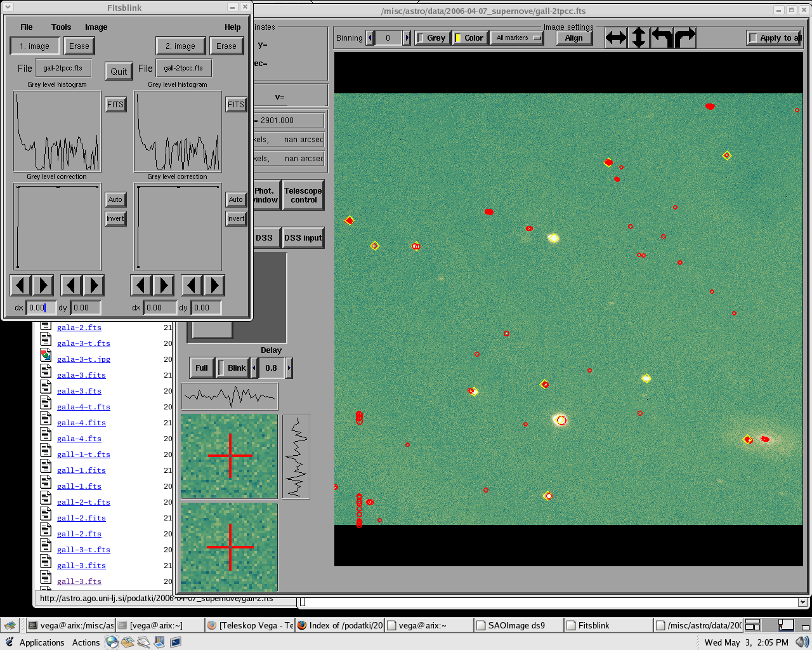Viewport: 812px width, 650px height.
Task: Decrease image 1 dy with left arrow
Action: pos(71,286)
